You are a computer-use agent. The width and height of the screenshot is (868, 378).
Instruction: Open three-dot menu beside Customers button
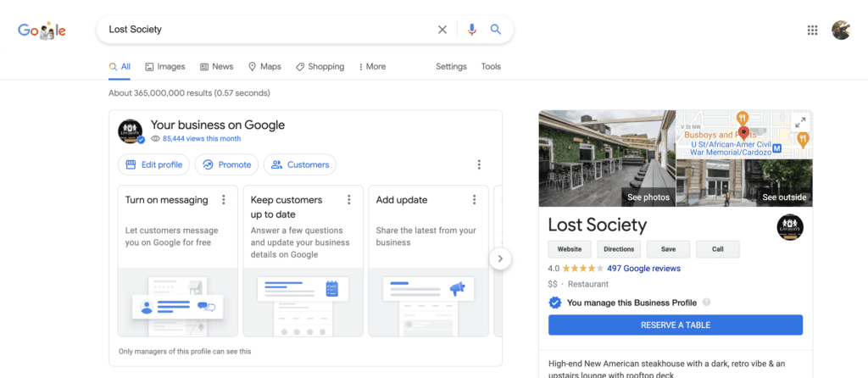coord(479,165)
